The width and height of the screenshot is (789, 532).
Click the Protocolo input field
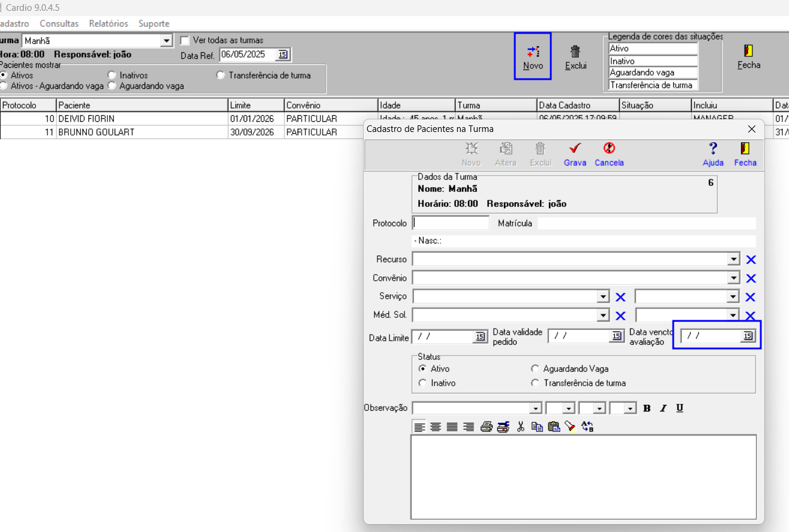(x=451, y=223)
